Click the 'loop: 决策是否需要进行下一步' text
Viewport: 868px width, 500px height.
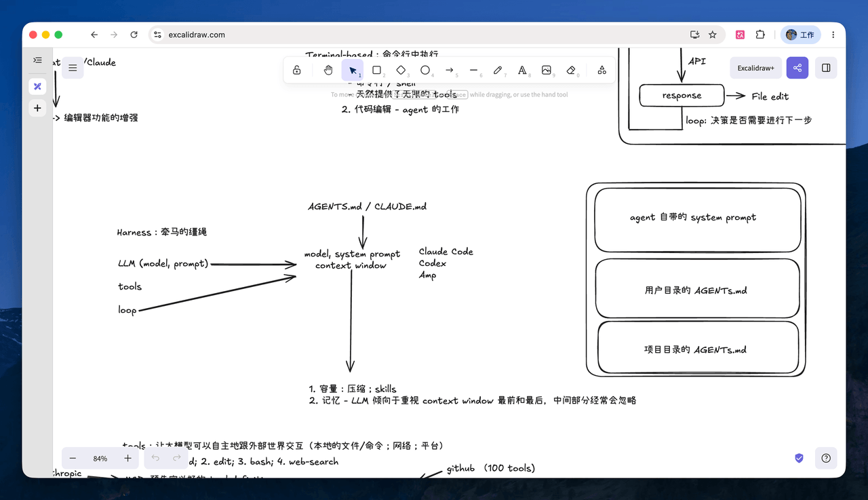(749, 120)
